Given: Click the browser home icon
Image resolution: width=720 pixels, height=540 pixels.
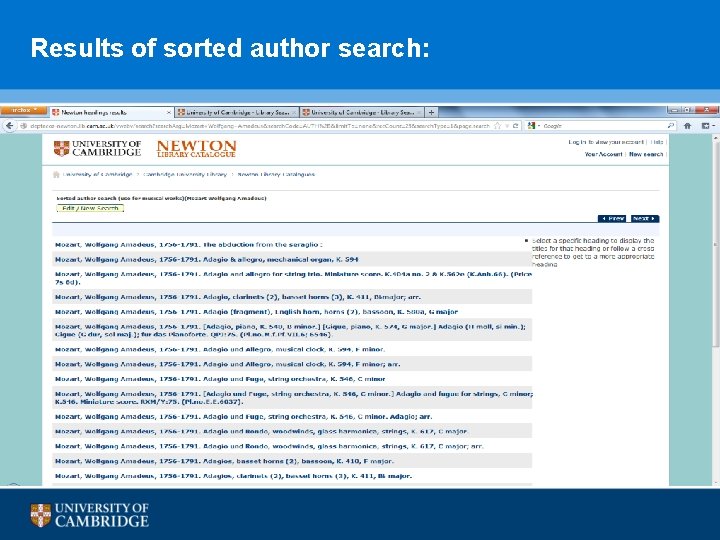Looking at the screenshot, I should coord(687,125).
